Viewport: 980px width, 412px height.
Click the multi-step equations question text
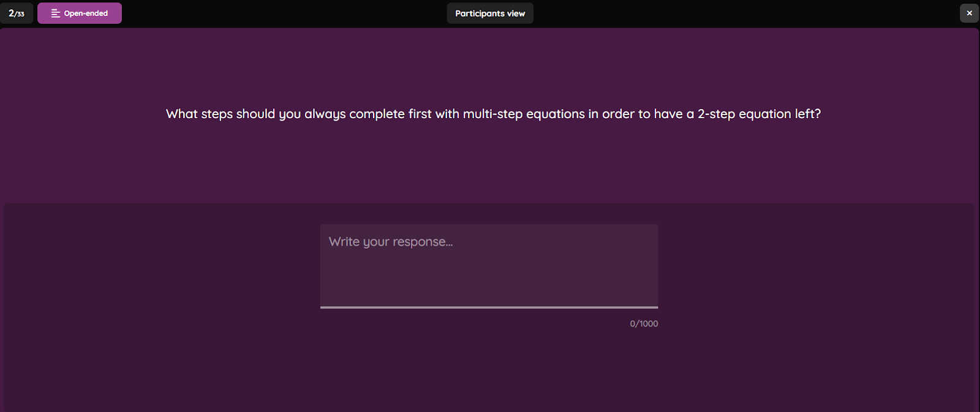tap(493, 114)
